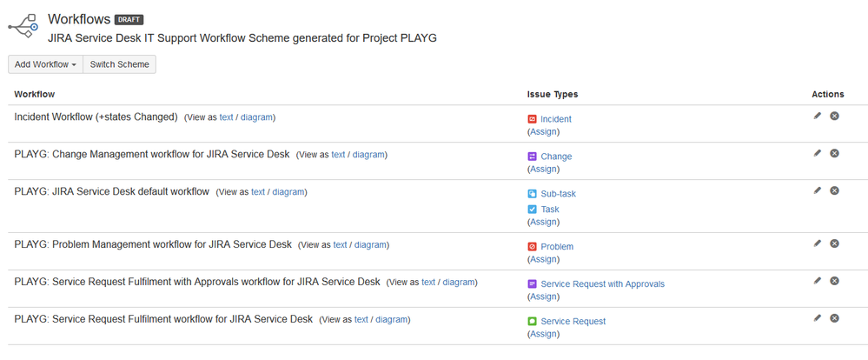Viewport: 868px width, 360px height.
Task: Open the Incident issue type link
Action: pyautogui.click(x=556, y=119)
